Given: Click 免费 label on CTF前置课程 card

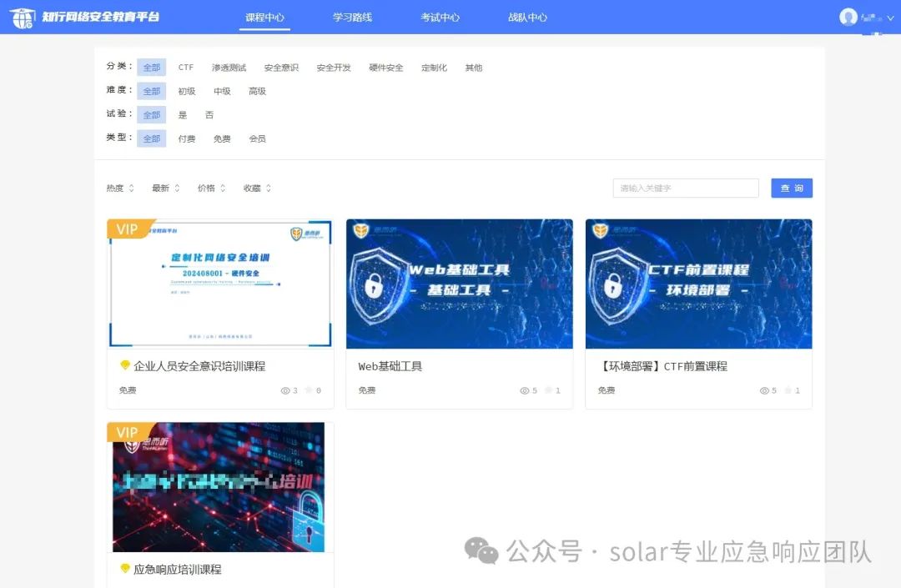Looking at the screenshot, I should point(607,389).
